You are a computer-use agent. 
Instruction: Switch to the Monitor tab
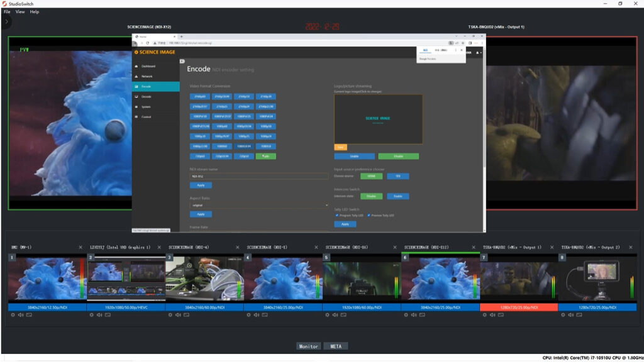(308, 346)
